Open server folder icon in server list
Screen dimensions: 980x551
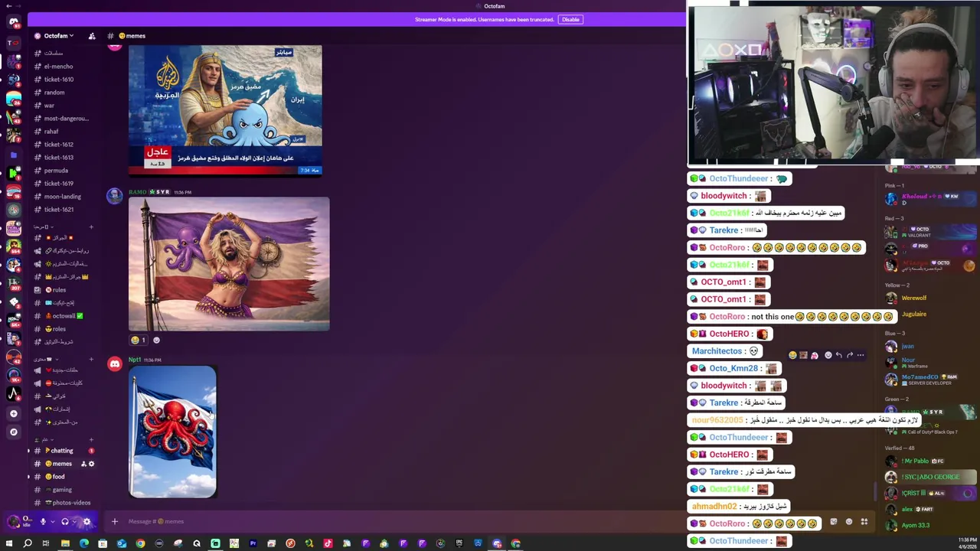[x=13, y=155]
